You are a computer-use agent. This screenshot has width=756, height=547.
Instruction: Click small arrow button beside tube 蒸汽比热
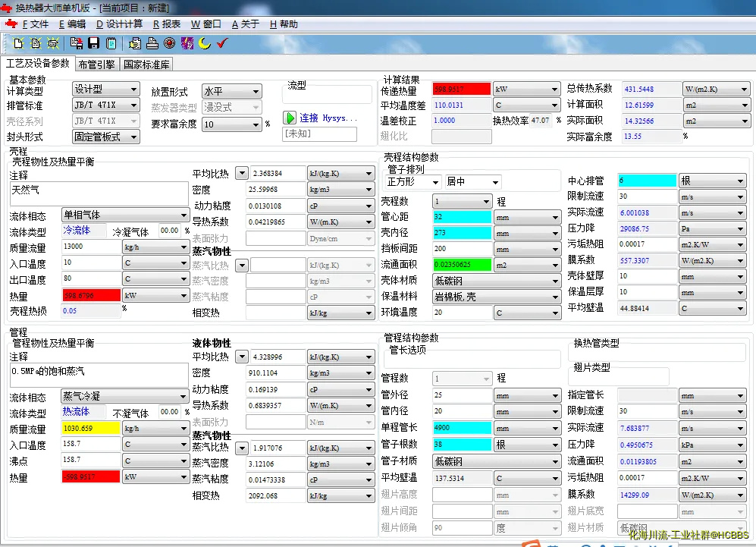pyautogui.click(x=242, y=448)
